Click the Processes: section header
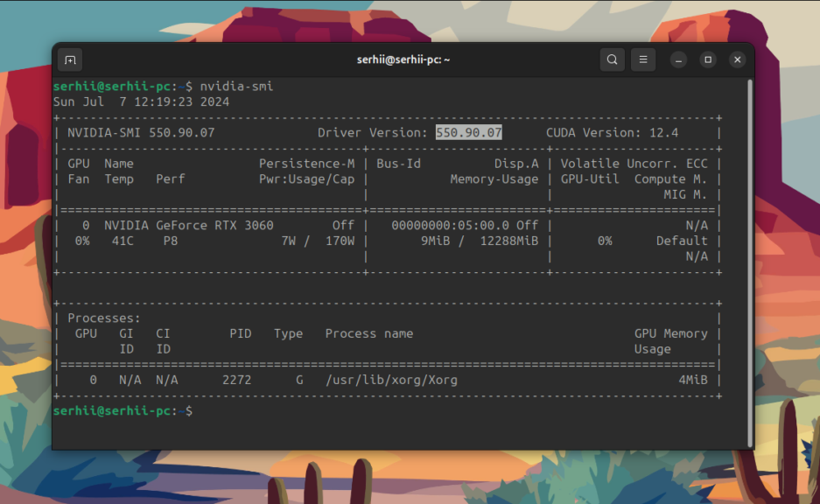 pyautogui.click(x=104, y=318)
